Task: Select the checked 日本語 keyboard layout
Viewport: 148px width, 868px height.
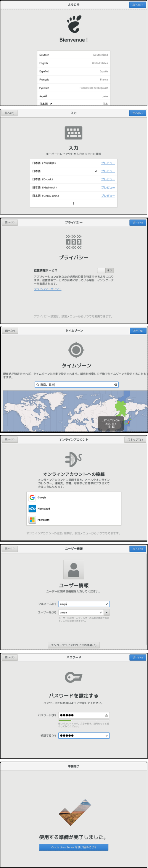Action: click(x=73, y=171)
